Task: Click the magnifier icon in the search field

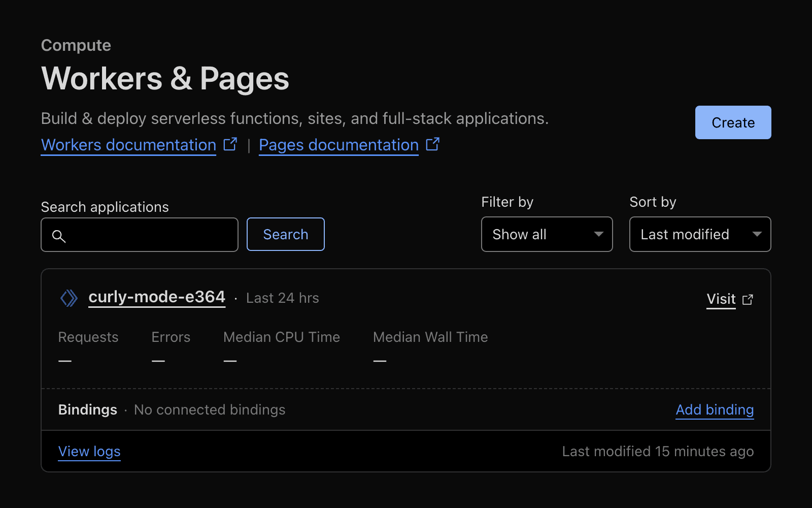Action: tap(59, 237)
